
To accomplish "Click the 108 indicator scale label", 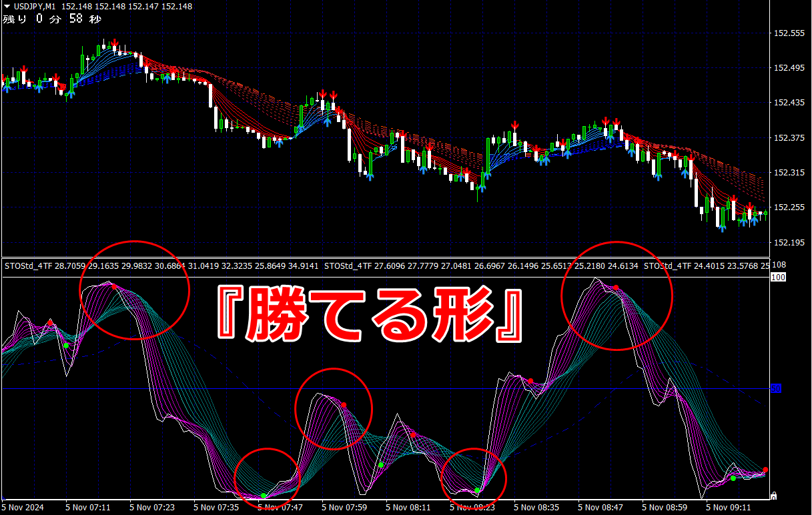I will coord(779,265).
